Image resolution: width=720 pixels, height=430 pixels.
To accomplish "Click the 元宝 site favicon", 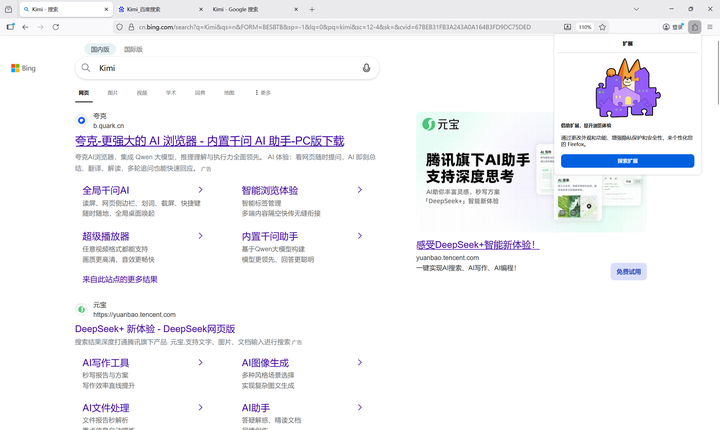I will coord(81,309).
